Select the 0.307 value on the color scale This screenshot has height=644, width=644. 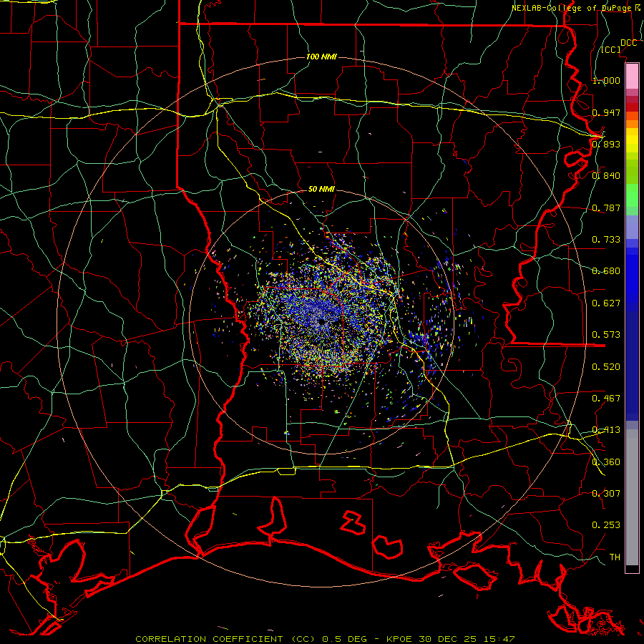[606, 494]
